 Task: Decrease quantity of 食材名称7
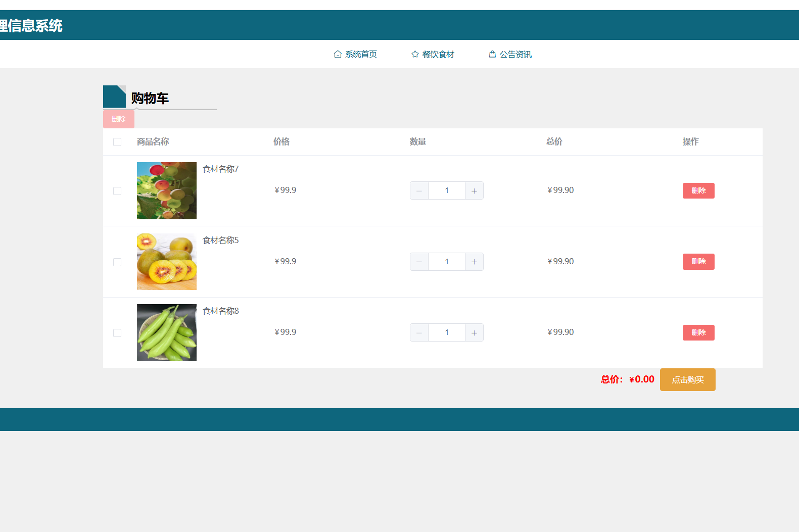pyautogui.click(x=419, y=190)
